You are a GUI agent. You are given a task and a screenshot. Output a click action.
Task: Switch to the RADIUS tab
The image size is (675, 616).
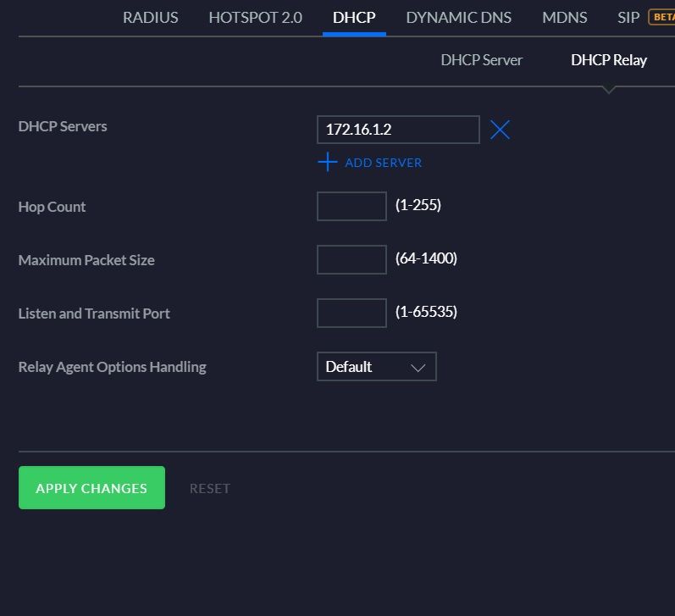(151, 17)
